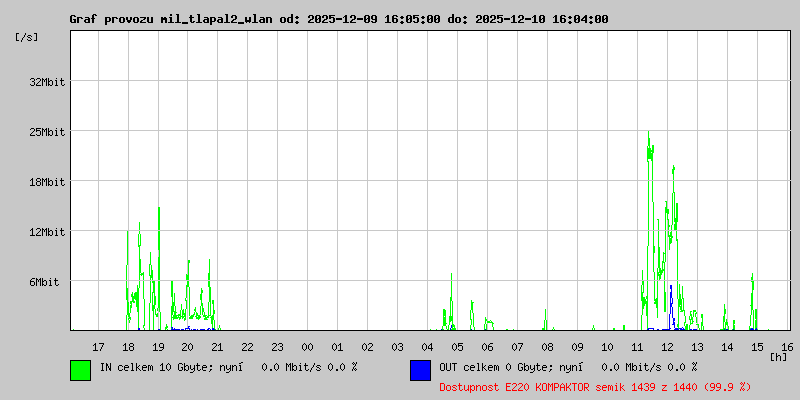Click hour label '10' on the time axis
The image size is (800, 400).
pos(607,347)
